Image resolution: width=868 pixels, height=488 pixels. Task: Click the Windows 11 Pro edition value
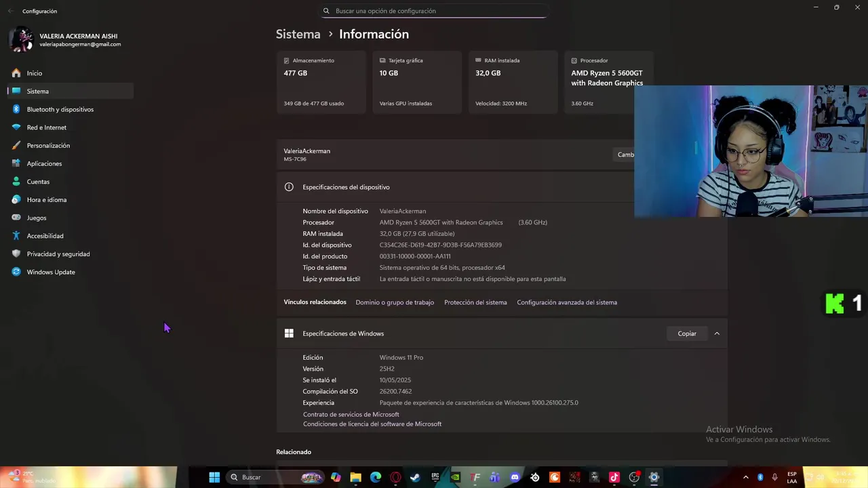tap(401, 357)
